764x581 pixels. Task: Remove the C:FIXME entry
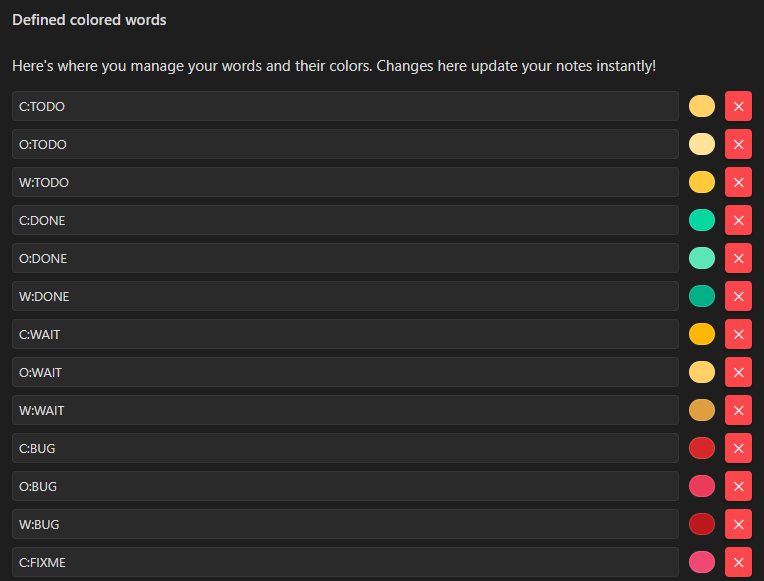pyautogui.click(x=738, y=562)
